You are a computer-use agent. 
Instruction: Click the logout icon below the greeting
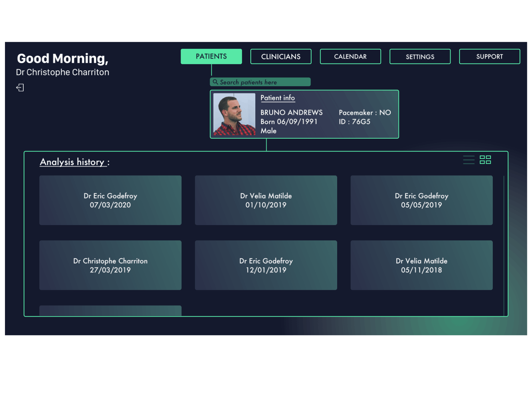pyautogui.click(x=20, y=87)
